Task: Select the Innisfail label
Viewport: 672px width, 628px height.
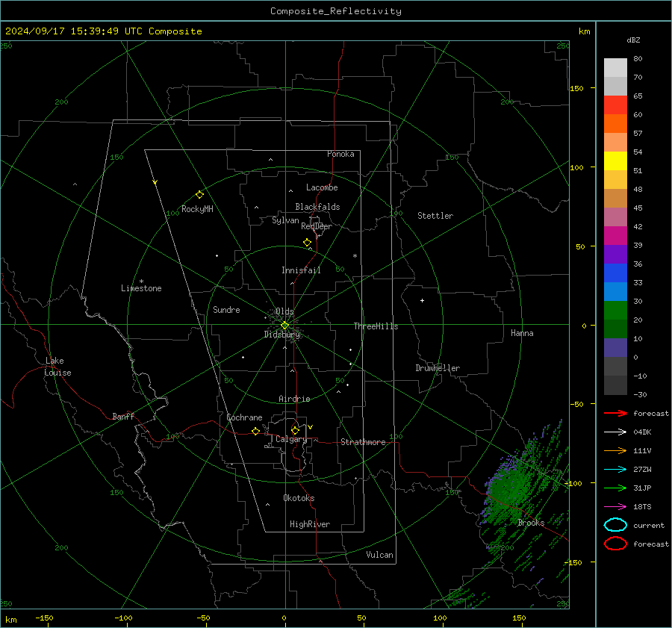Action: coord(301,270)
